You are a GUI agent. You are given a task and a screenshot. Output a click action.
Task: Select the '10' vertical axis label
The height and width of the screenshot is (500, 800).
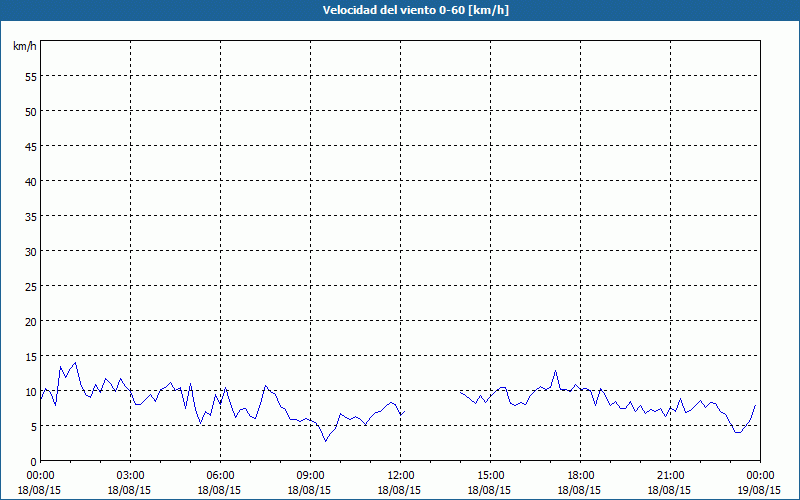30,392
